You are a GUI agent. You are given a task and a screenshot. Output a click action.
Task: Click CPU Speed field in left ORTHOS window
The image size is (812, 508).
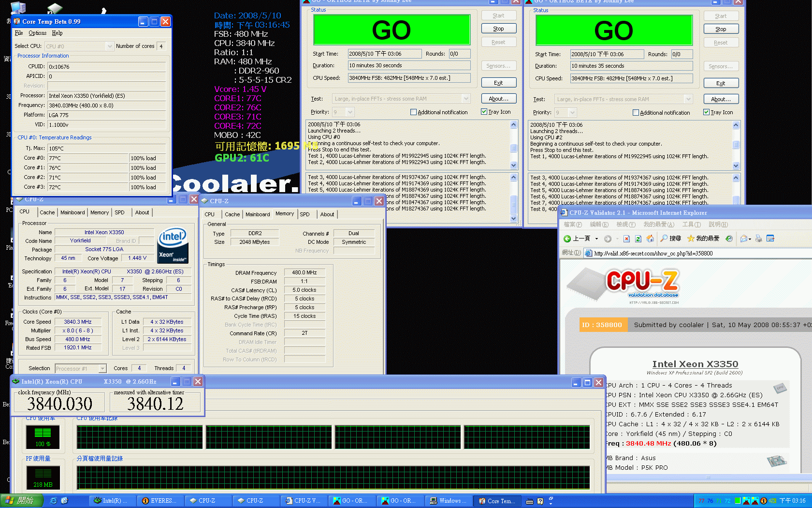coord(409,78)
